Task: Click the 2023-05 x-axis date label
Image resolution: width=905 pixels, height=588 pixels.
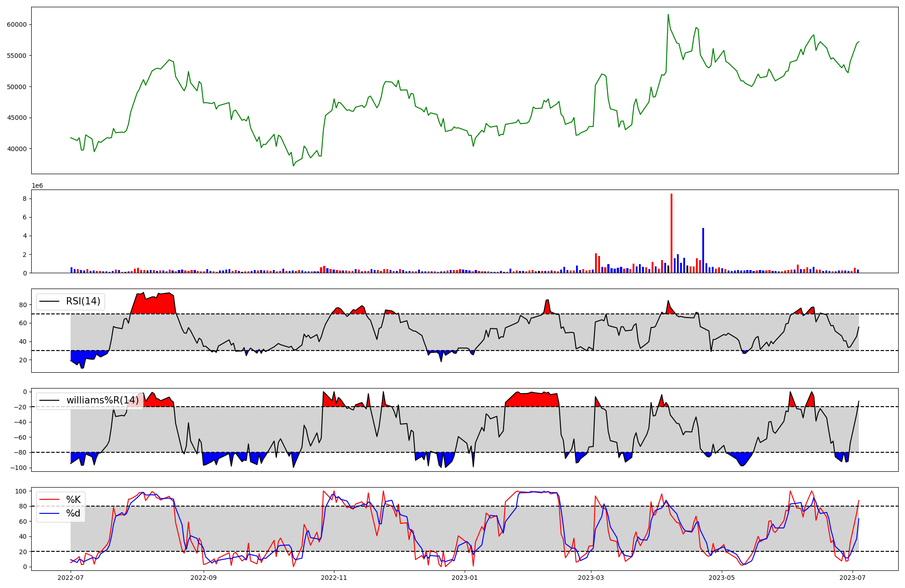Action: (722, 578)
